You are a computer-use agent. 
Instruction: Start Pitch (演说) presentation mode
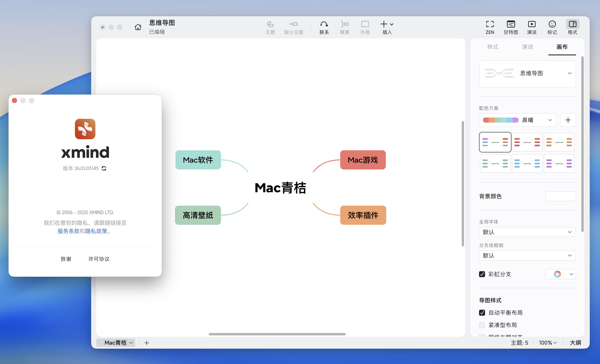click(531, 27)
